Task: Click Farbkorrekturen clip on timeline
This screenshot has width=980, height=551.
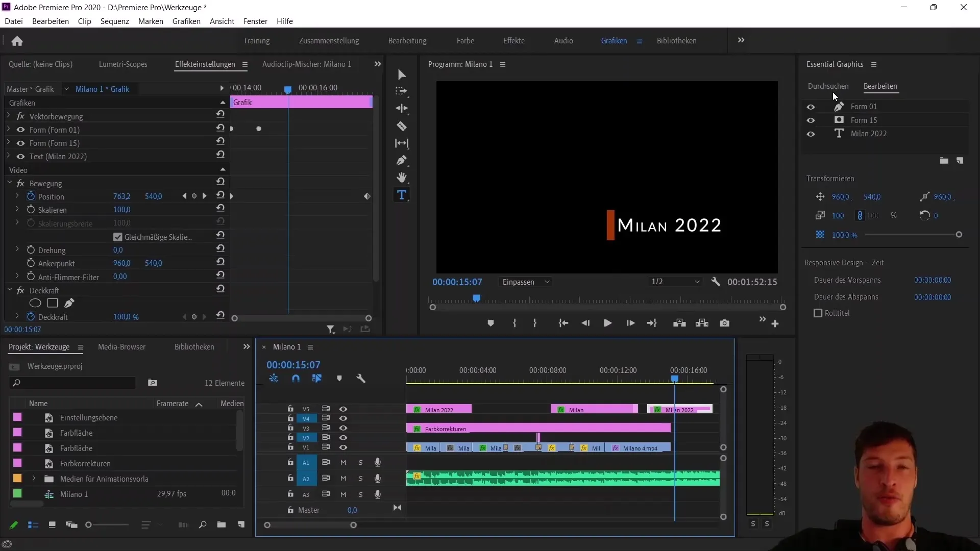Action: [538, 429]
